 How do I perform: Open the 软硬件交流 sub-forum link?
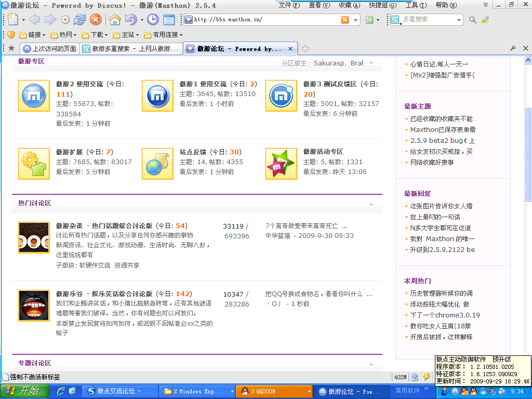pos(95,265)
